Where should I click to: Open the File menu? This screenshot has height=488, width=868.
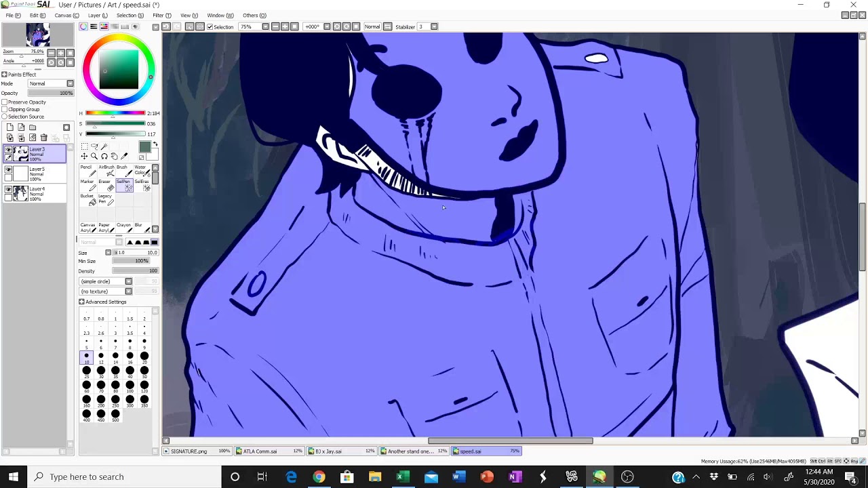13,15
